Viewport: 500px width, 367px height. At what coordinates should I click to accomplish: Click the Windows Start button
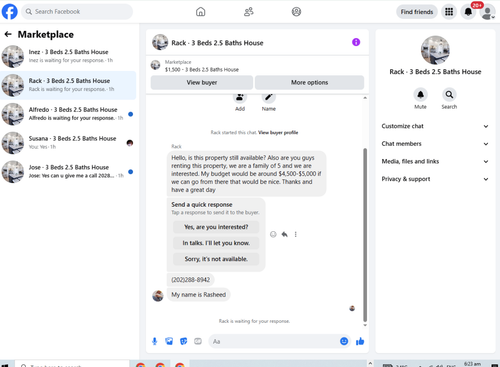point(6,365)
